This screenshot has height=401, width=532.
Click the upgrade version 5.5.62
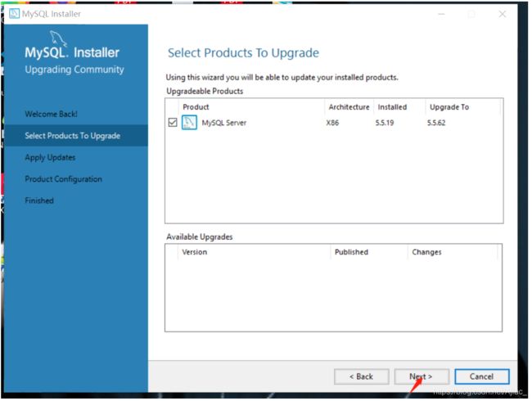[436, 123]
